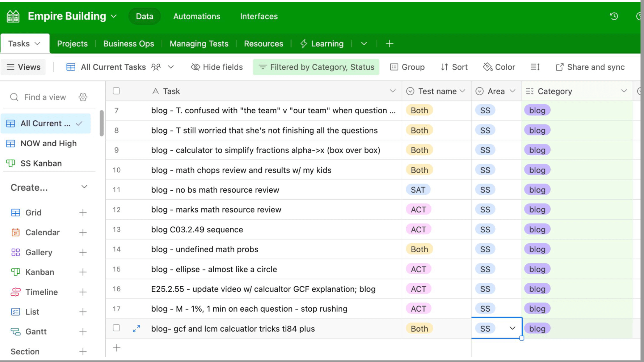Click the view settings gear icon
The image size is (644, 362).
tap(83, 97)
